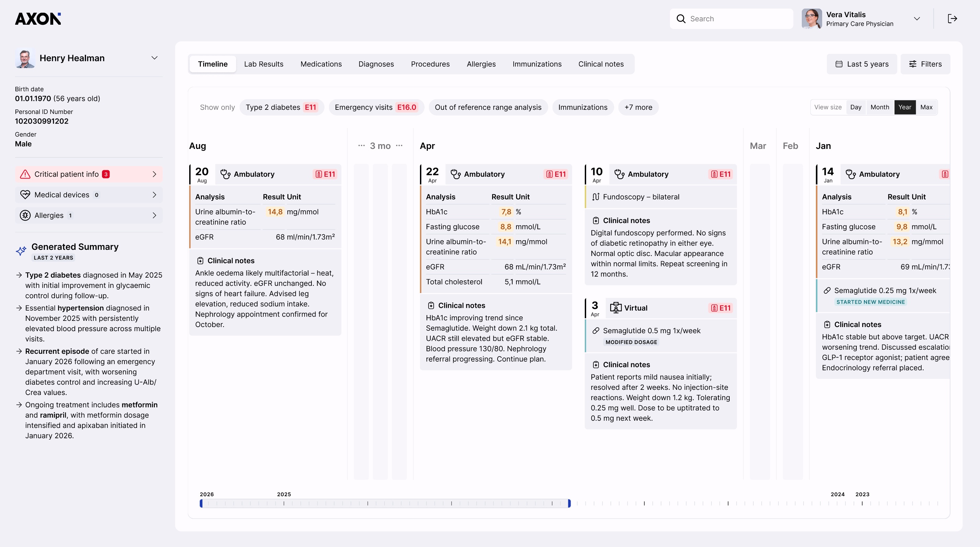Image resolution: width=980 pixels, height=547 pixels.
Task: Click clinical notes icon on 14 Jan card
Action: coord(827,325)
